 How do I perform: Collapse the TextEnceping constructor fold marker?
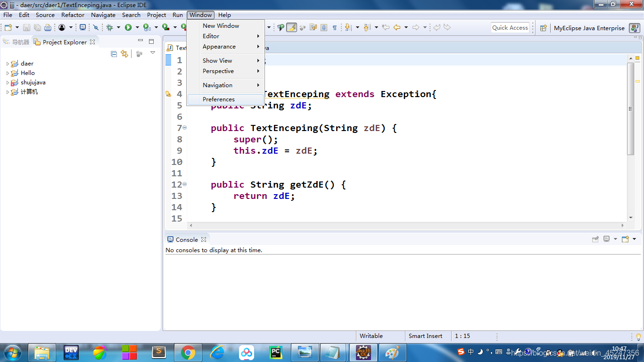click(x=184, y=127)
